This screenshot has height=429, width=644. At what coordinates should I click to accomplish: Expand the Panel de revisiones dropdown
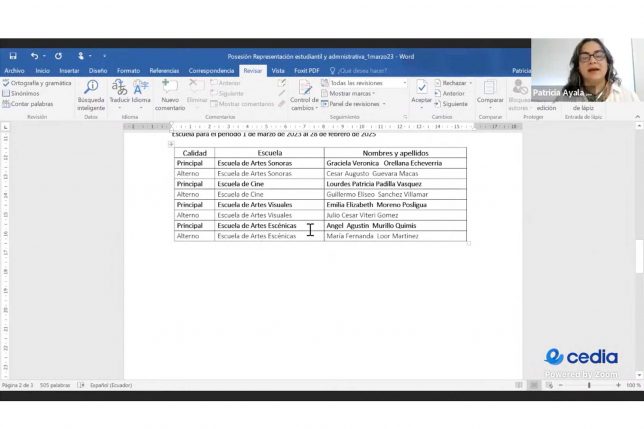point(356,103)
